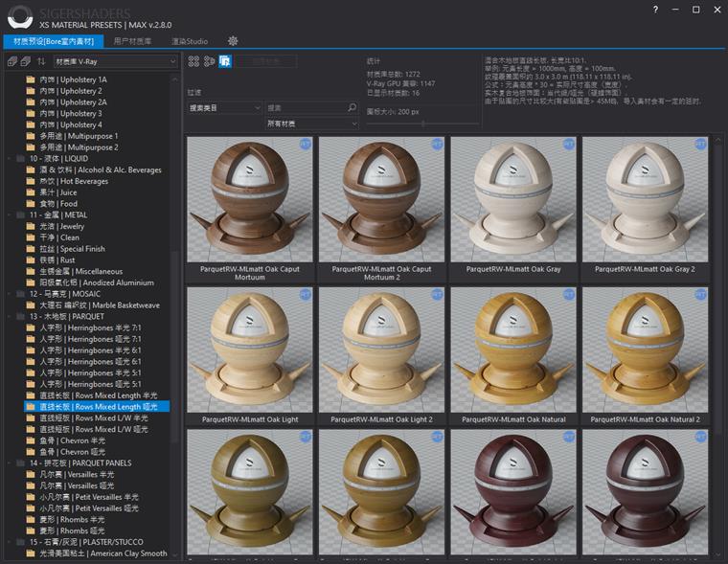Click blue badge on Oak Gray 2 thumbnail

700,145
